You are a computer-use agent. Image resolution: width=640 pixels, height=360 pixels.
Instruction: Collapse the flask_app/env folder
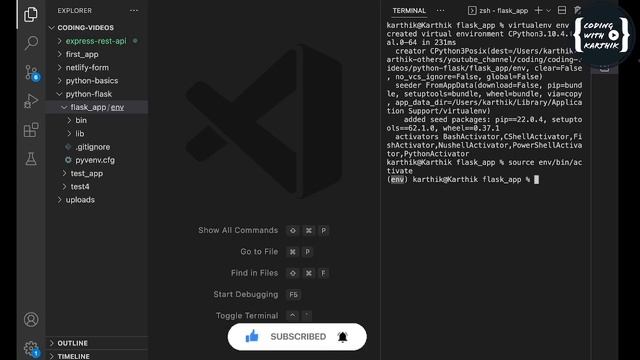[x=97, y=107]
